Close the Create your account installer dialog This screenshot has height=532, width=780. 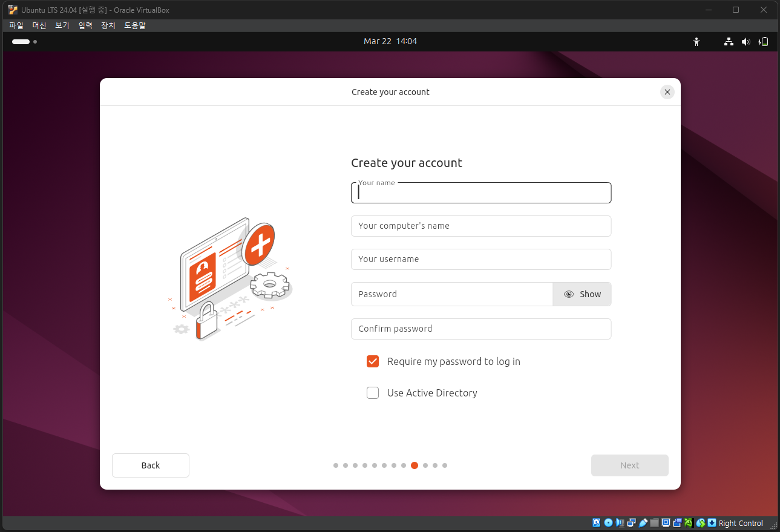click(667, 92)
